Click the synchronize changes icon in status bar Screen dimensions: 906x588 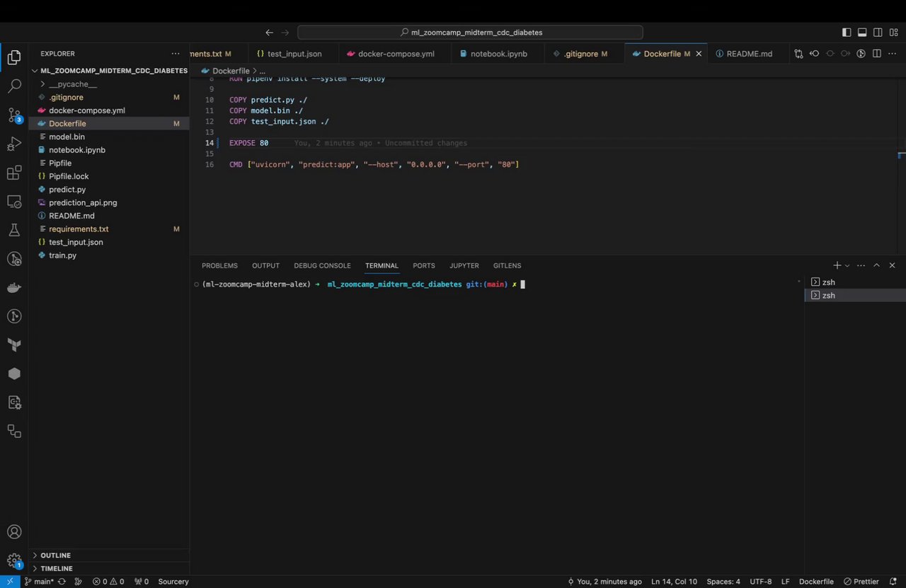[62, 582]
